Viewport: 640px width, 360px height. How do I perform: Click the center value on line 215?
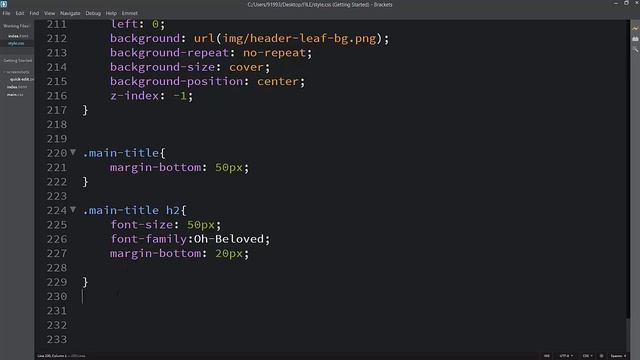click(278, 81)
